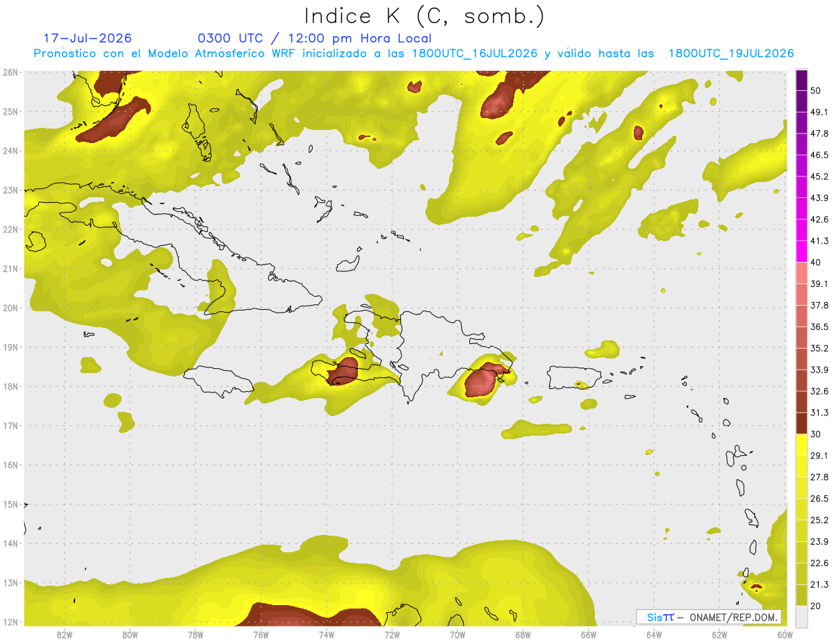Click the "60W" longitude label
The width and height of the screenshot is (834, 644).
[785, 634]
